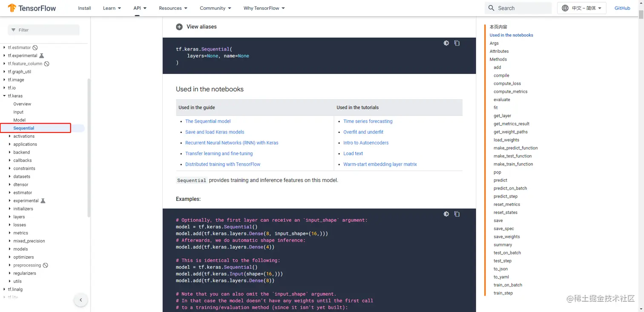Expand the tf.linalg tree node

click(4, 289)
